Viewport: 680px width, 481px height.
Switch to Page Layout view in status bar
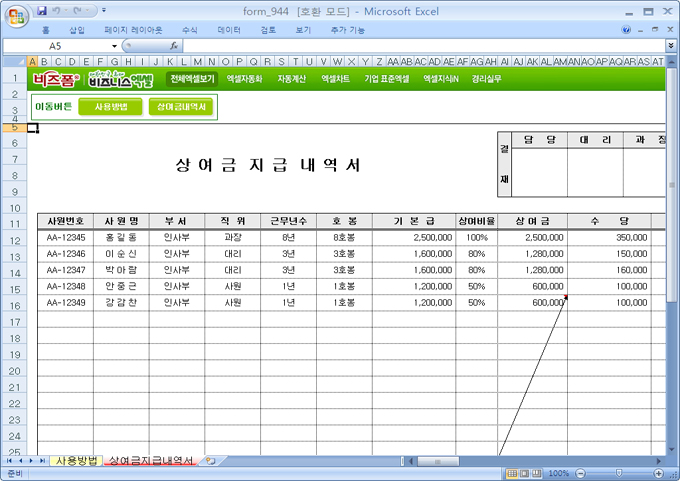525,472
